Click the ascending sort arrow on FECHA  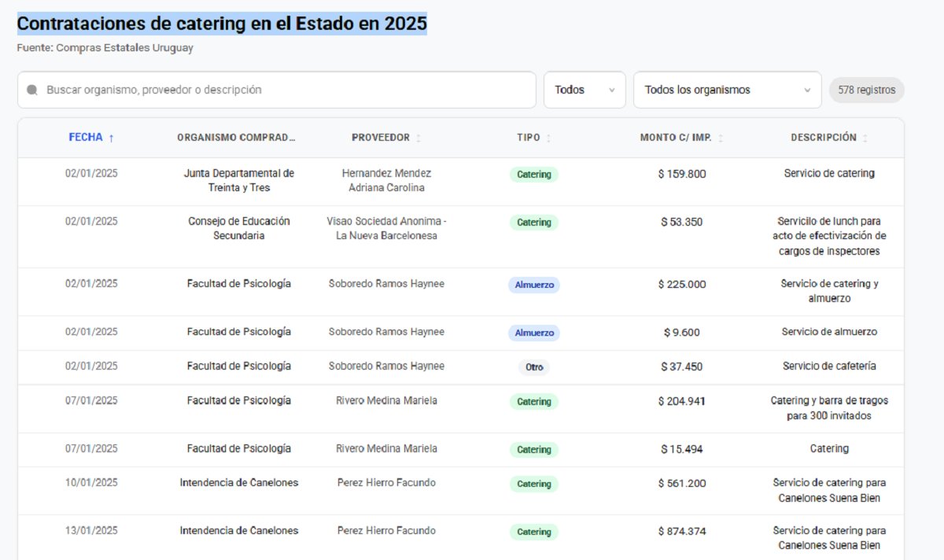pos(112,137)
